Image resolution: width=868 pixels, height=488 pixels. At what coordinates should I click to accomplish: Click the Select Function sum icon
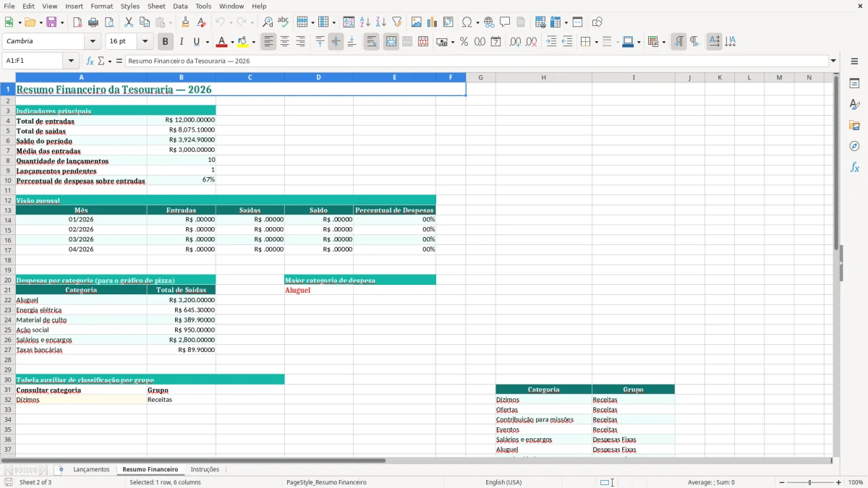(101, 61)
